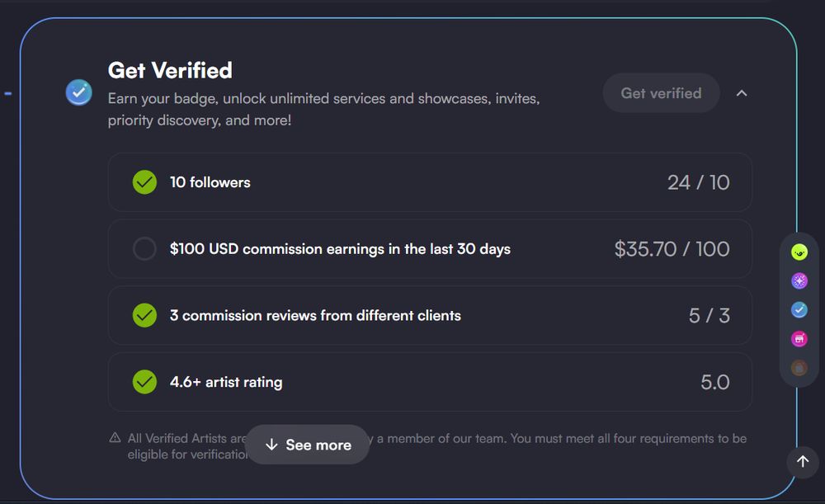Click the blue checkmark sidebar icon
This screenshot has height=504, width=825.
799,310
